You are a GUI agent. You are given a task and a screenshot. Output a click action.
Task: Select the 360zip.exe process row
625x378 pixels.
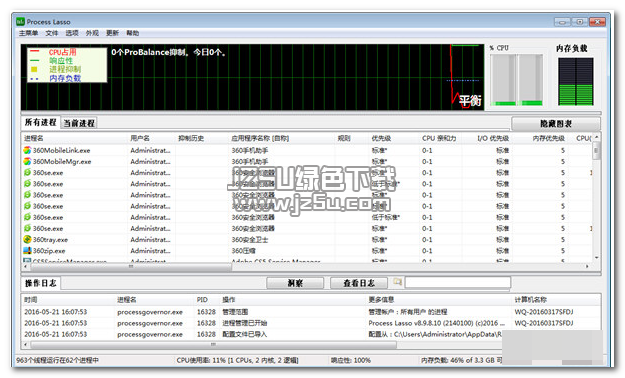307,251
